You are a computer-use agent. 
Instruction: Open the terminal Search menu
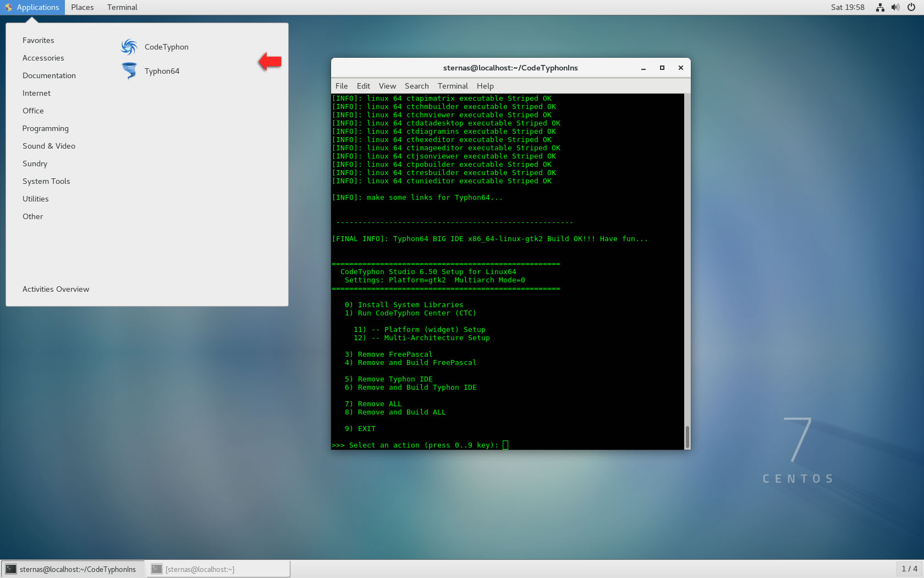coord(417,86)
